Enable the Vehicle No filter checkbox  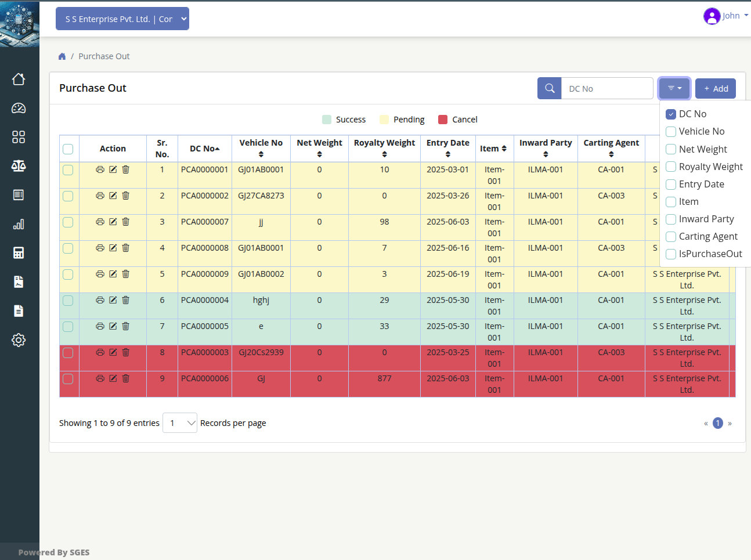pos(671,132)
